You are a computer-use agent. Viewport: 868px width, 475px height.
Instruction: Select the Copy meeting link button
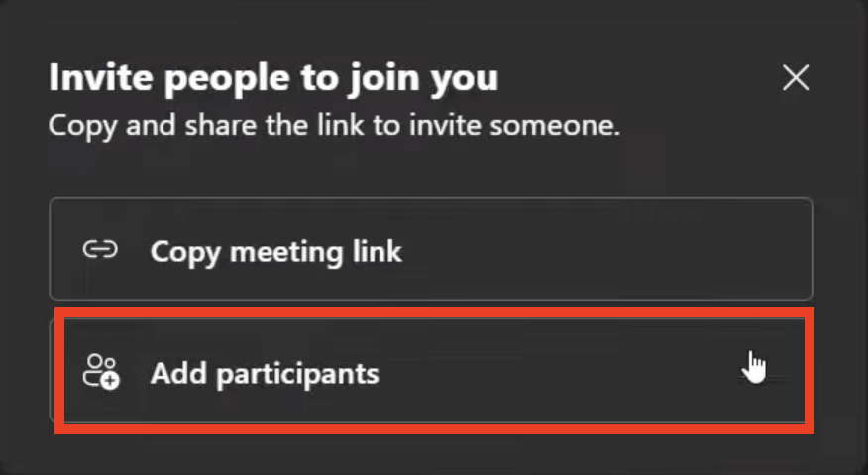click(x=431, y=250)
